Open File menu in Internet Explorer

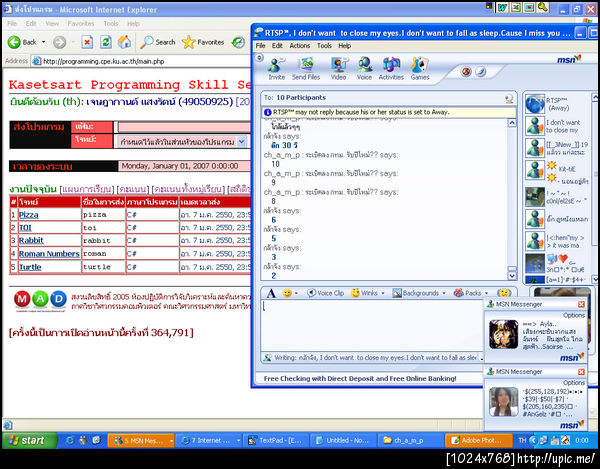click(x=12, y=24)
